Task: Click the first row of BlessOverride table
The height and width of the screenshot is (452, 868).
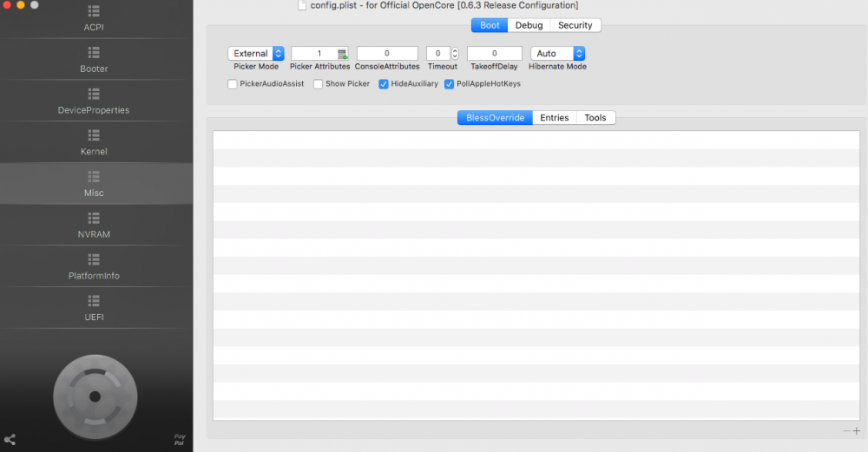Action: 536,140
